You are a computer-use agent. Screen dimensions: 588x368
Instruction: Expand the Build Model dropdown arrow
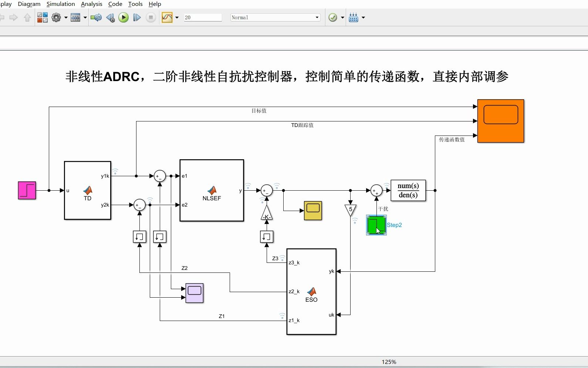[x=363, y=17]
